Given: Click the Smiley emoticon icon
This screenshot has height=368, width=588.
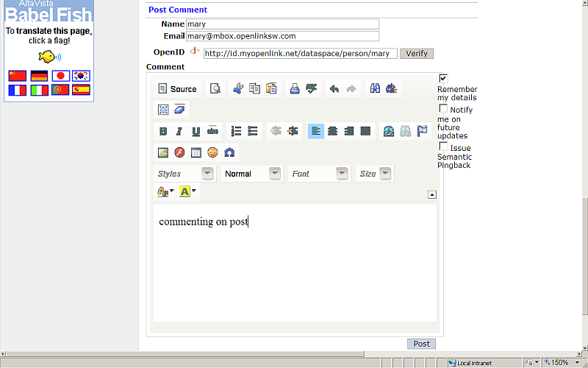Looking at the screenshot, I should tap(212, 152).
